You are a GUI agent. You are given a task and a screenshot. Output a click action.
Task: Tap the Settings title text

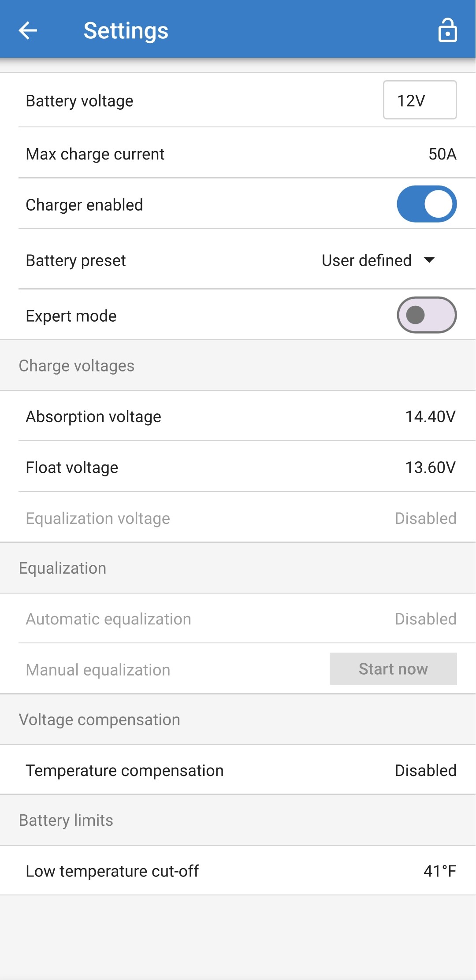pyautogui.click(x=126, y=31)
